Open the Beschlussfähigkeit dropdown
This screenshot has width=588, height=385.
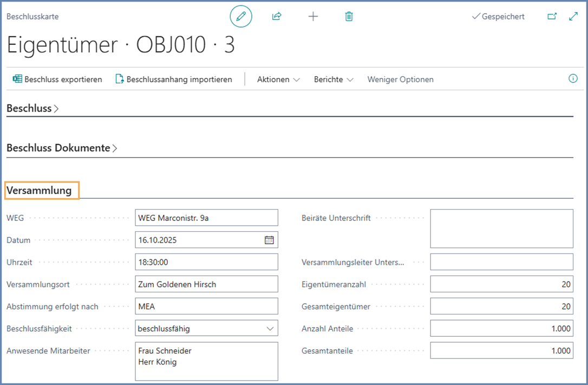pos(206,328)
